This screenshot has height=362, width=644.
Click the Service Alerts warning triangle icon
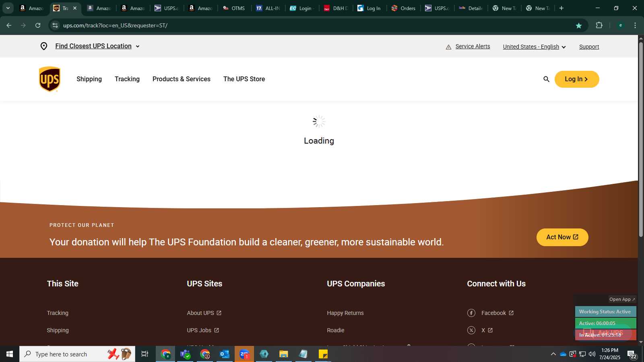tap(448, 47)
